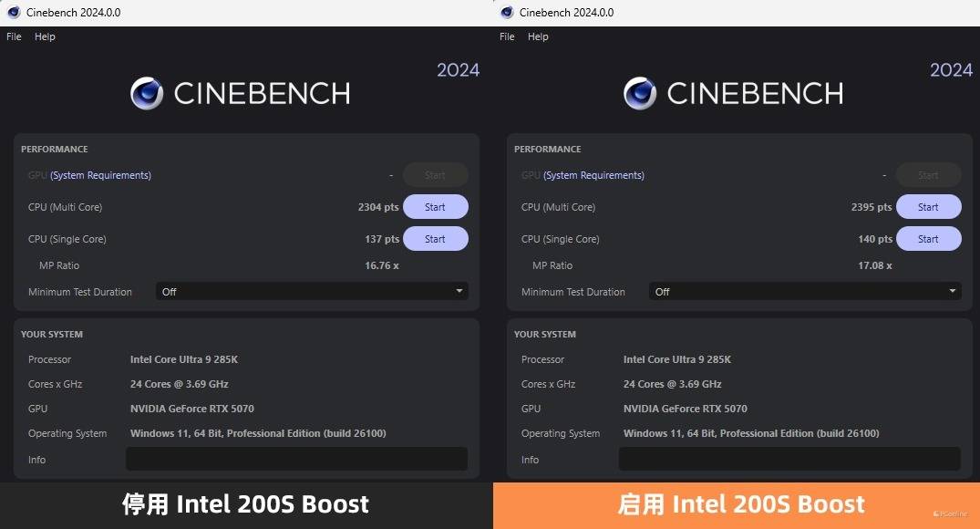Select the 140 pts single core score
The image size is (980, 529).
[875, 239]
